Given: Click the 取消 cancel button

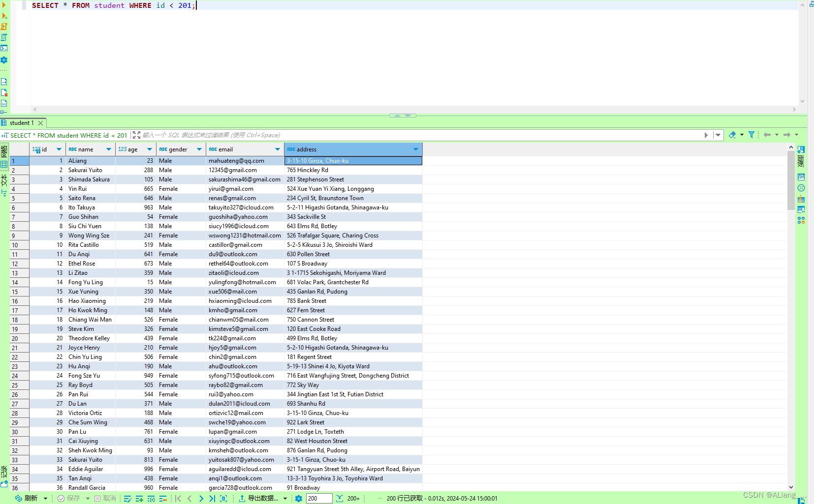Looking at the screenshot, I should tap(105, 499).
